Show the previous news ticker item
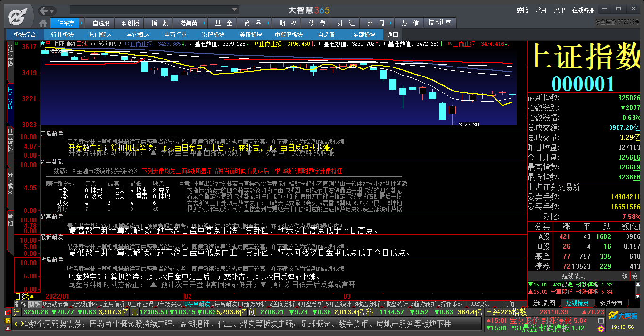The image size is (644, 336). point(16,324)
